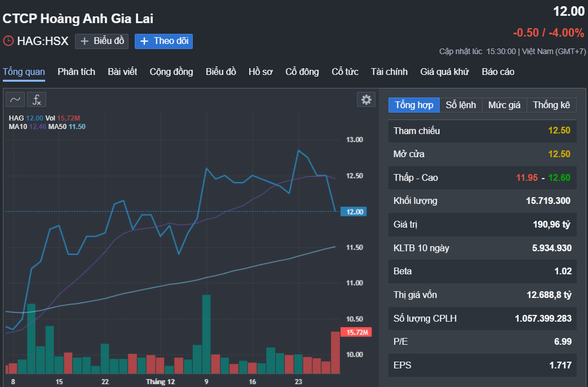Switch to Thống kê panel tab

tap(551, 105)
